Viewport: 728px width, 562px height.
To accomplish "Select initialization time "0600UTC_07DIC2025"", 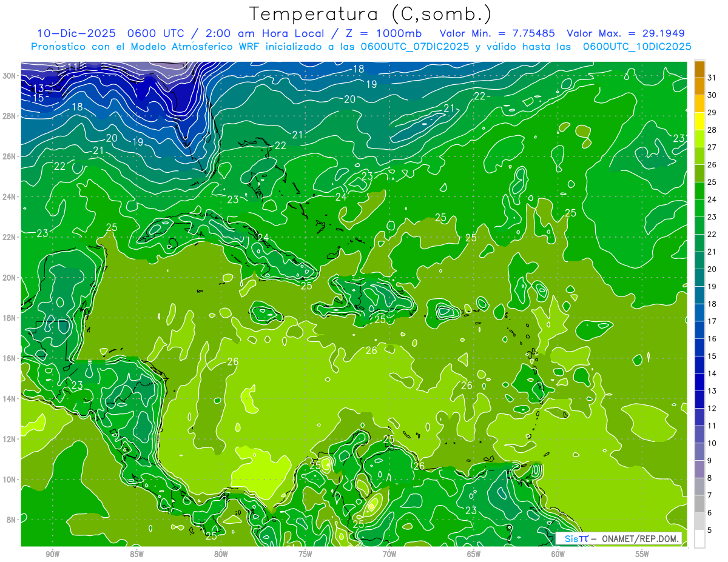I will click(415, 47).
